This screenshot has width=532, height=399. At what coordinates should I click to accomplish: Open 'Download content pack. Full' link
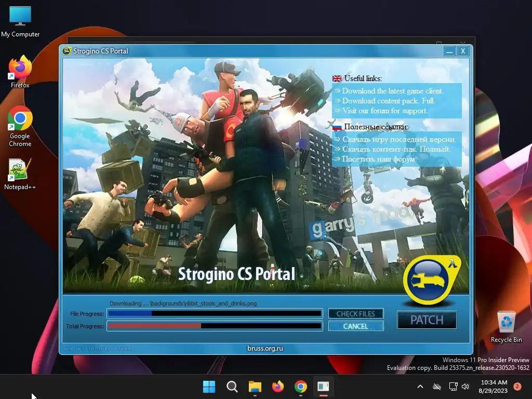[389, 101]
